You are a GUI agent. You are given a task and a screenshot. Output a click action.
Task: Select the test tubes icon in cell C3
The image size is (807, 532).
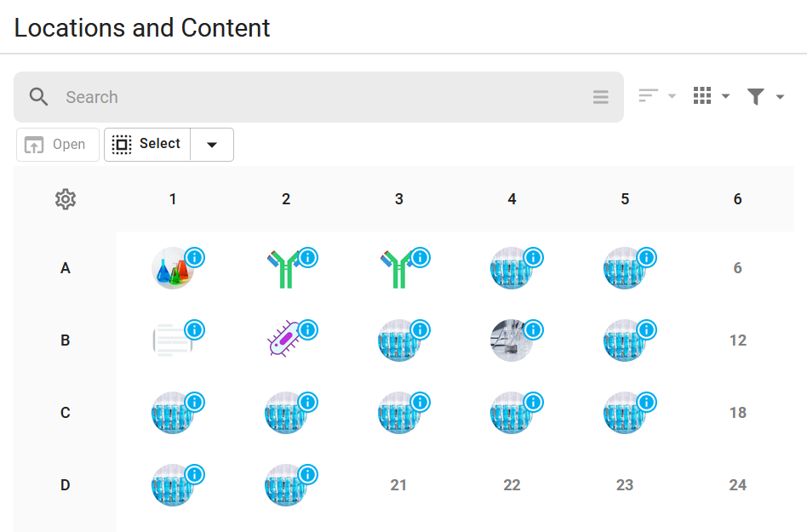click(x=398, y=413)
